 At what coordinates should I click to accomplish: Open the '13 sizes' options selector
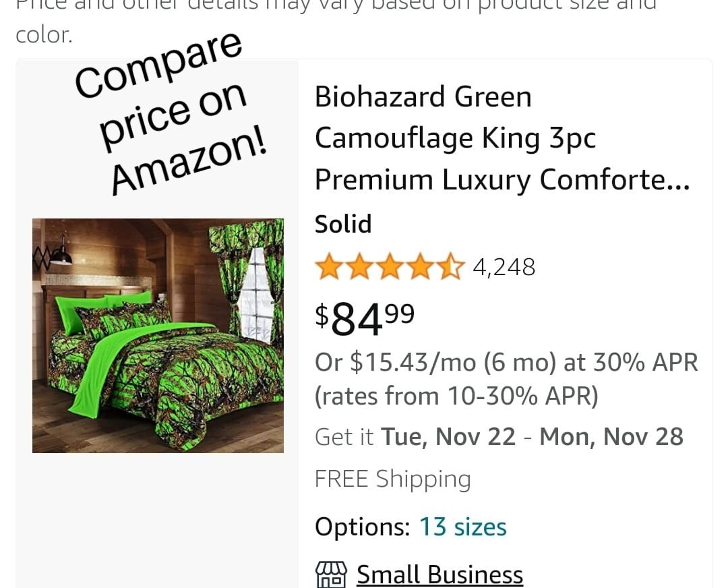pos(462,527)
